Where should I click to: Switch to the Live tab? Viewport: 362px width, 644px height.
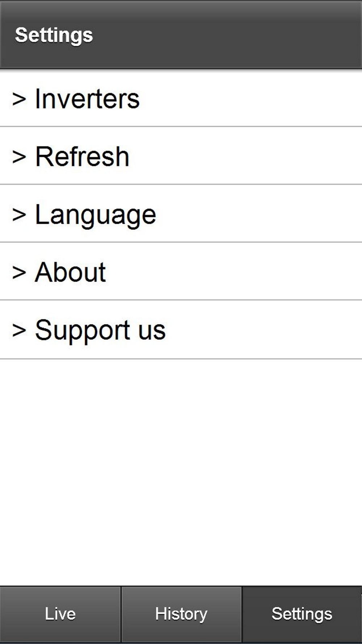[x=60, y=614]
